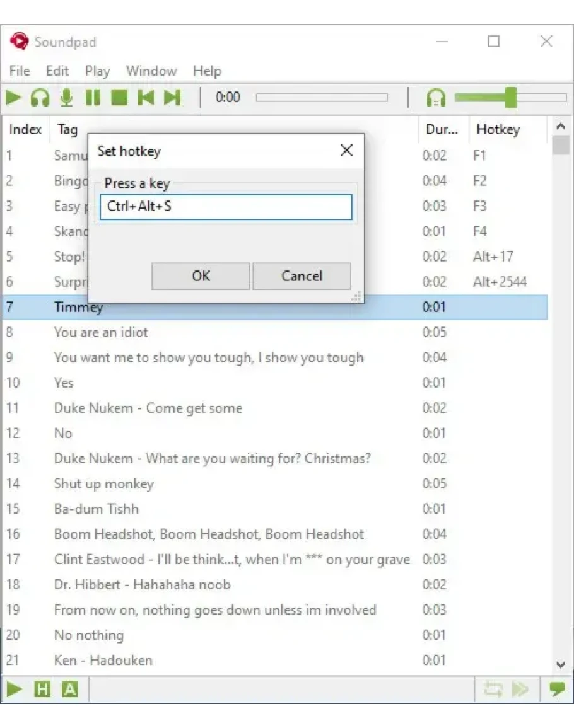
Task: Skip to the next sound
Action: coord(172,98)
